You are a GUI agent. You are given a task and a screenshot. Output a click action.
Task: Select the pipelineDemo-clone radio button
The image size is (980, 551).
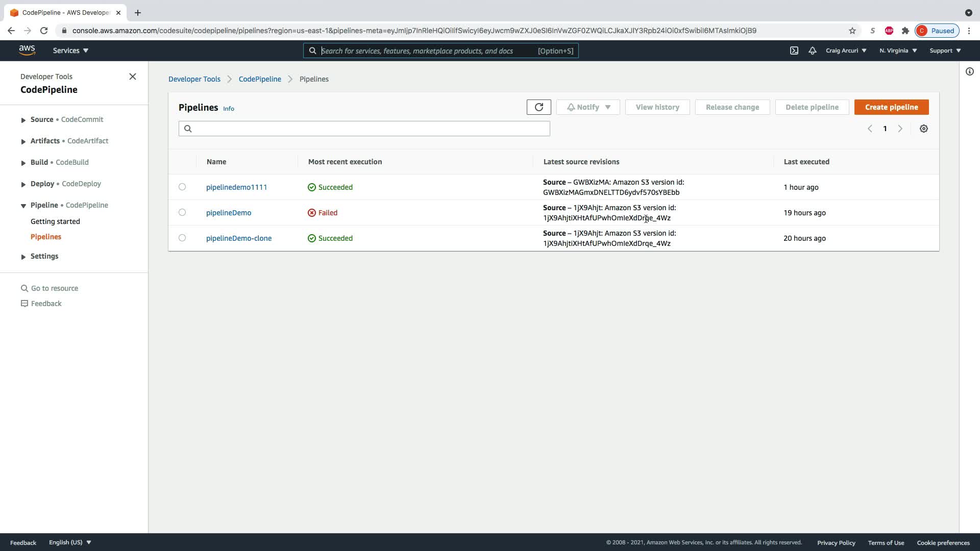[182, 238]
